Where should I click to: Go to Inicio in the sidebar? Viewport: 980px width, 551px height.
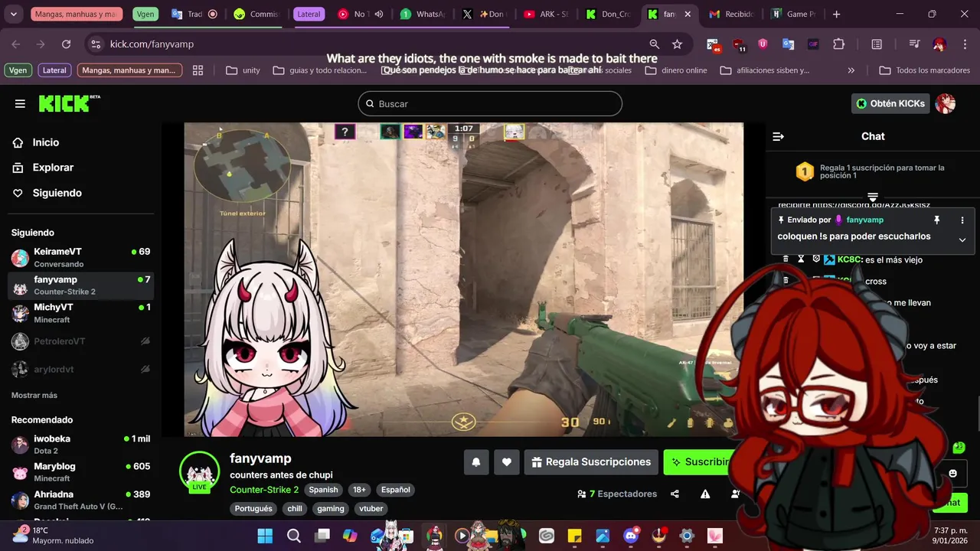coord(46,142)
